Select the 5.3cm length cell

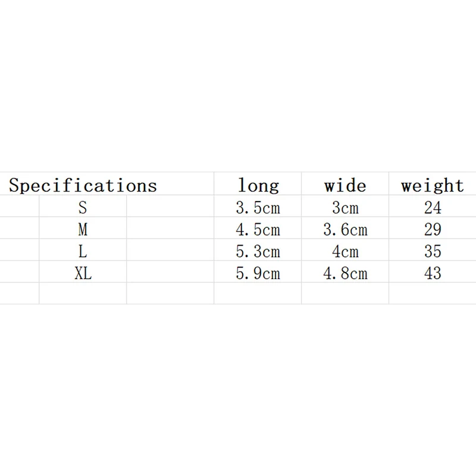coord(258,251)
